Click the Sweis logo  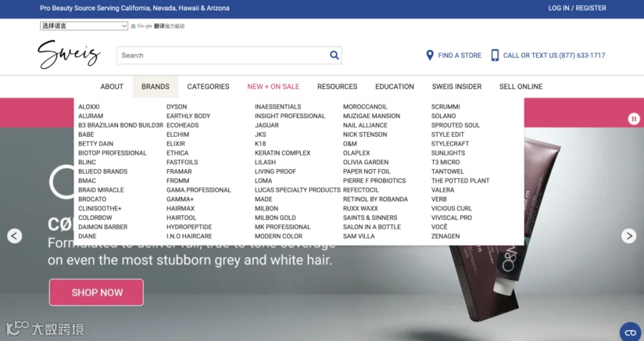[x=69, y=54]
